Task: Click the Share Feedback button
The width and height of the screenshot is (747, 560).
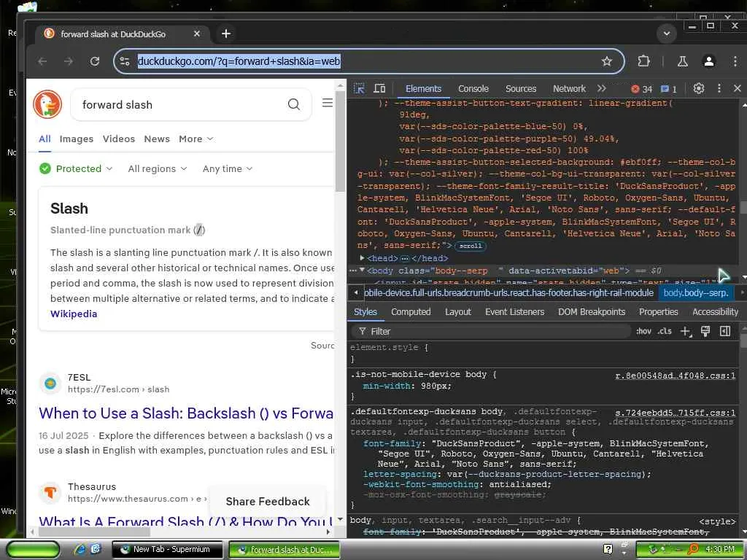Action: [x=268, y=502]
